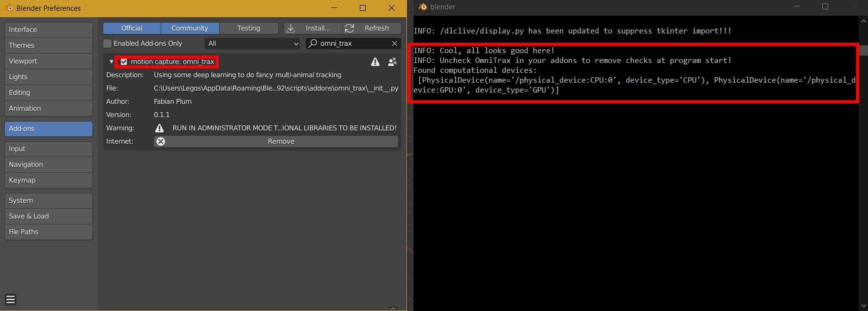Click the omni_trax search input field
This screenshot has height=311, width=868.
353,43
